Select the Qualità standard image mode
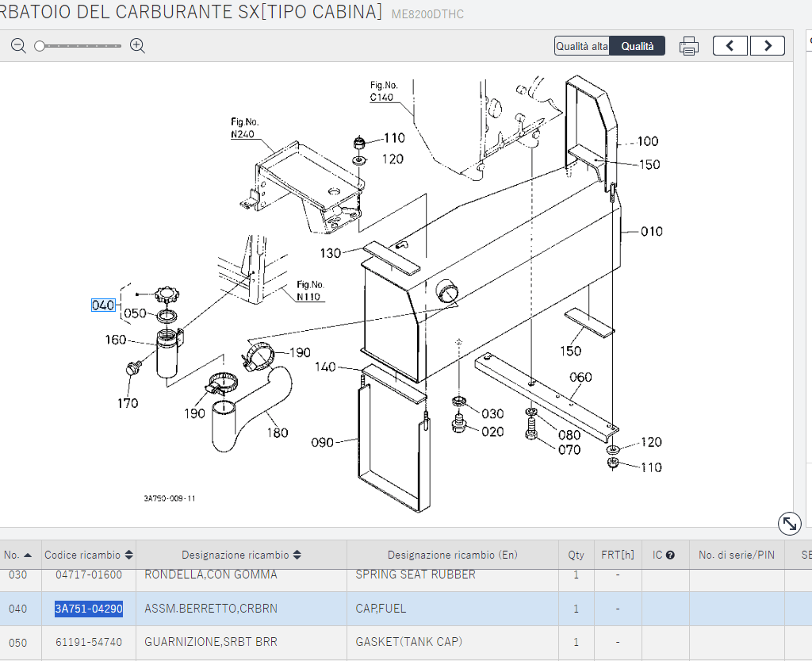 coord(638,46)
